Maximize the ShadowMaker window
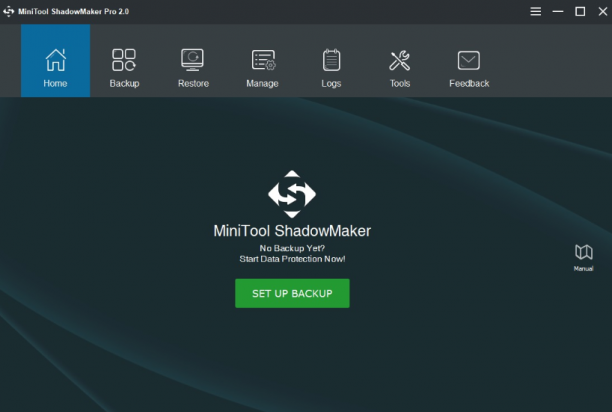The height and width of the screenshot is (412, 612). pos(580,11)
